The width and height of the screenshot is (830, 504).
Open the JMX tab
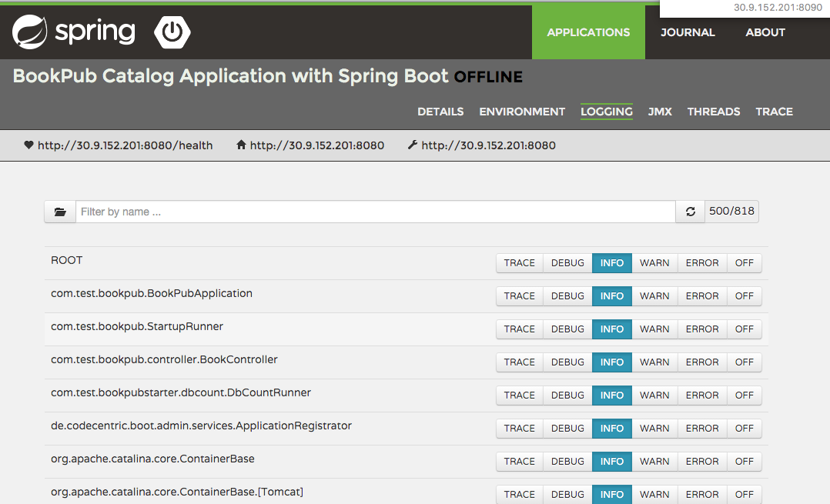pyautogui.click(x=660, y=112)
